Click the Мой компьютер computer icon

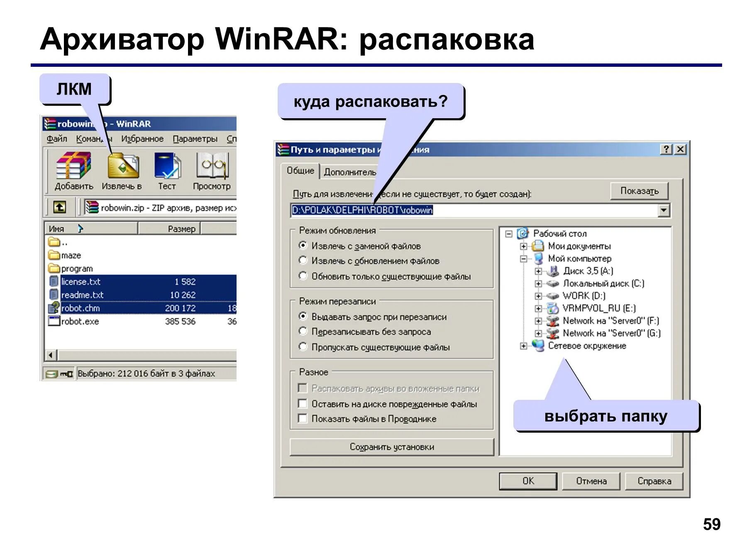[538, 258]
